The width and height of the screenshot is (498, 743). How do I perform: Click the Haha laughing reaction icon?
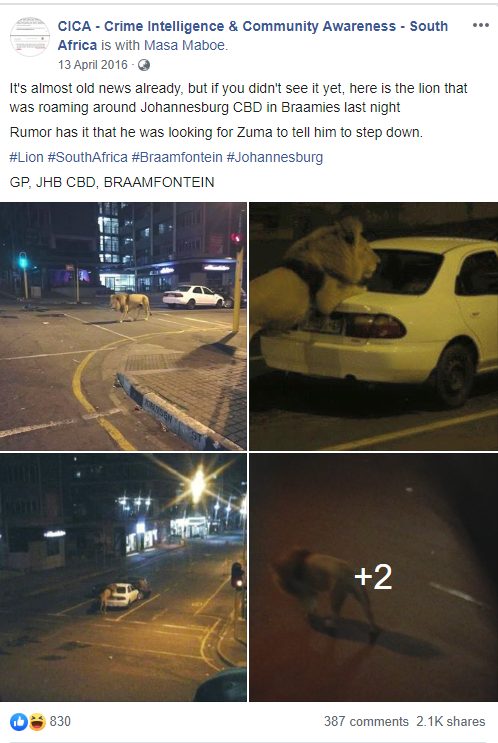click(x=37, y=722)
